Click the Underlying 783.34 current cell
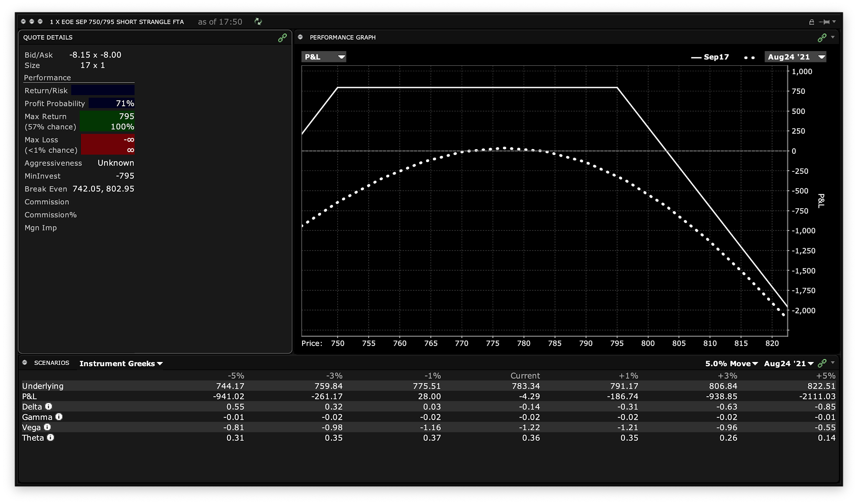The image size is (858, 504). (x=526, y=386)
